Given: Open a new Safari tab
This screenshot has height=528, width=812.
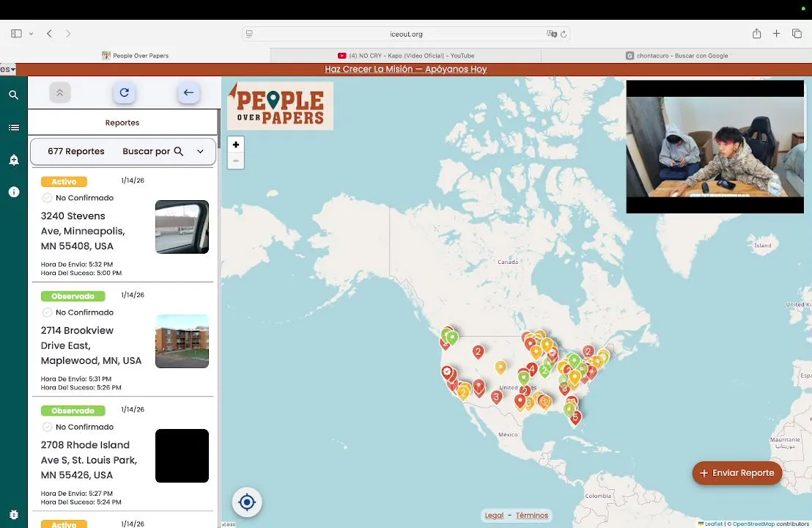Looking at the screenshot, I should pos(776,34).
